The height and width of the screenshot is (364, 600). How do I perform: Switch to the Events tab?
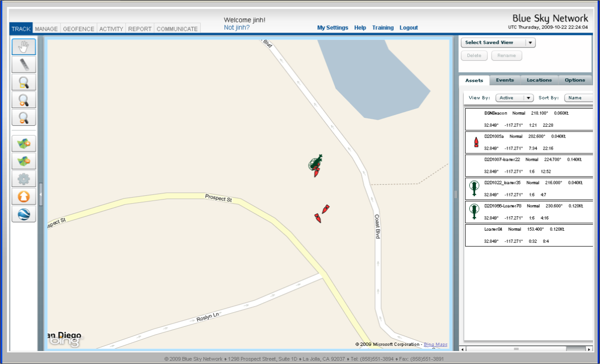[x=505, y=80]
